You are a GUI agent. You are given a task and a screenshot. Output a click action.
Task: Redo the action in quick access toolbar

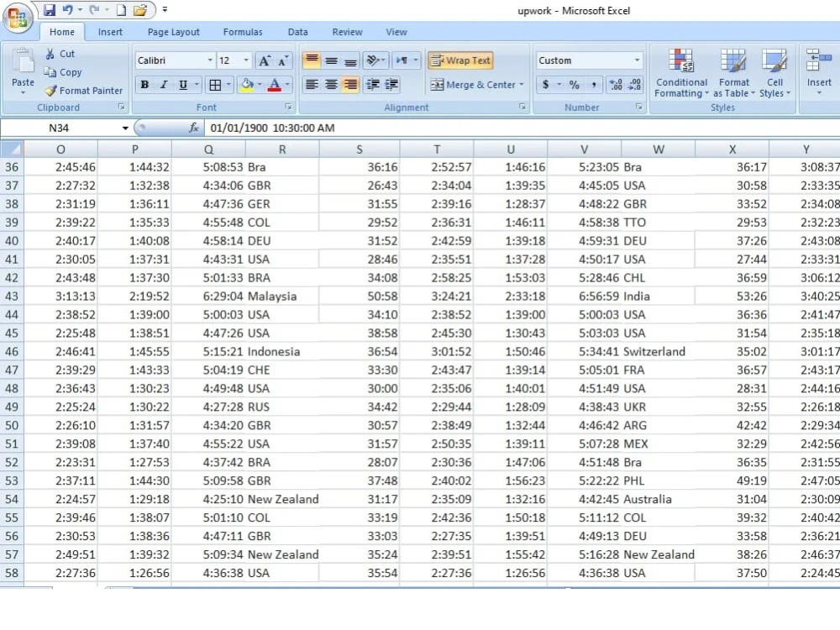[x=94, y=9]
